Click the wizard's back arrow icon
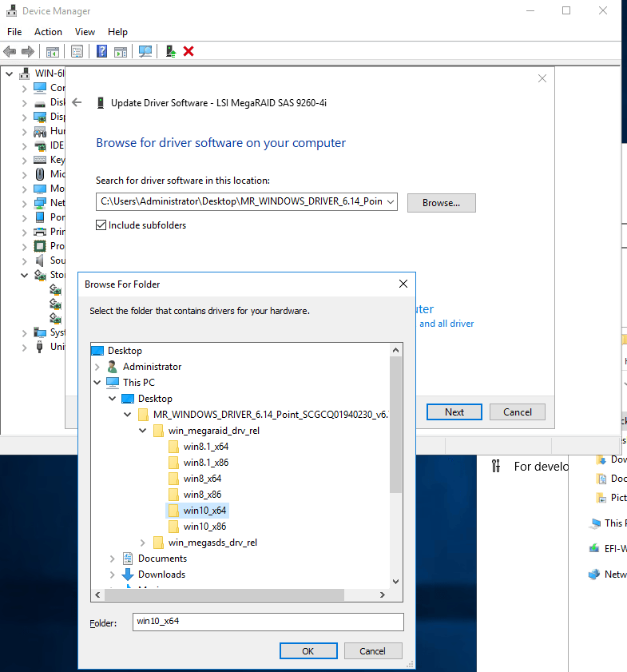This screenshot has width=627, height=672. [77, 102]
